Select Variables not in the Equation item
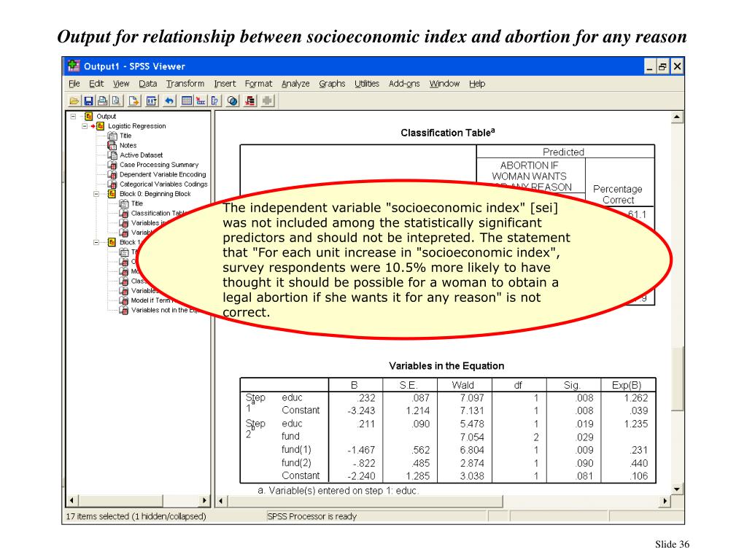Image resolution: width=747 pixels, height=560 pixels. (x=164, y=310)
